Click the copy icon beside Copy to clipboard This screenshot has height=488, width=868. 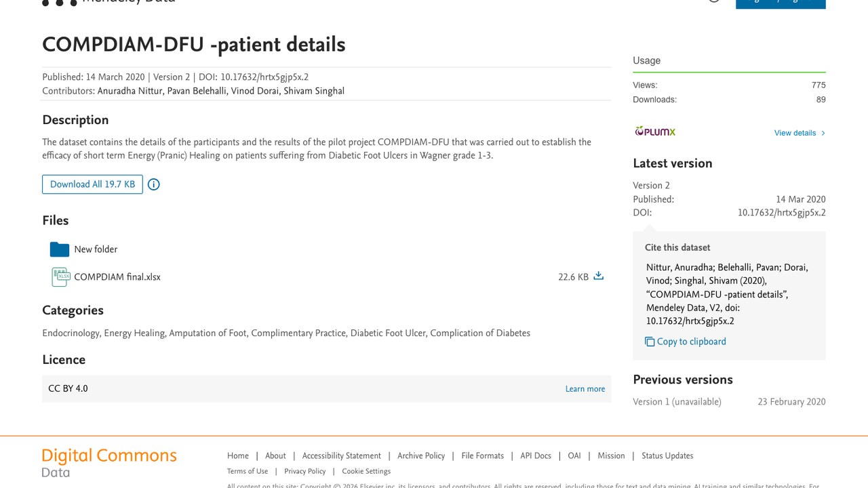pos(650,342)
